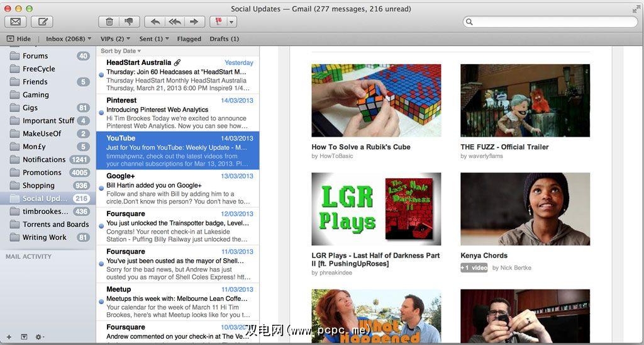Image resolution: width=644 pixels, height=345 pixels.
Task: Open the gear action menu
Action: [40, 337]
